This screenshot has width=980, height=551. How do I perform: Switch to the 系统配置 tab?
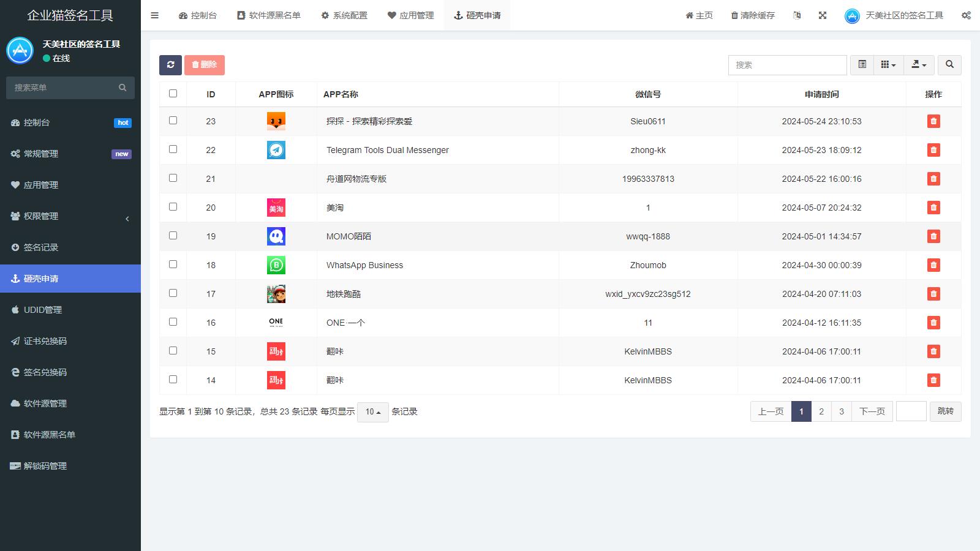(x=344, y=15)
